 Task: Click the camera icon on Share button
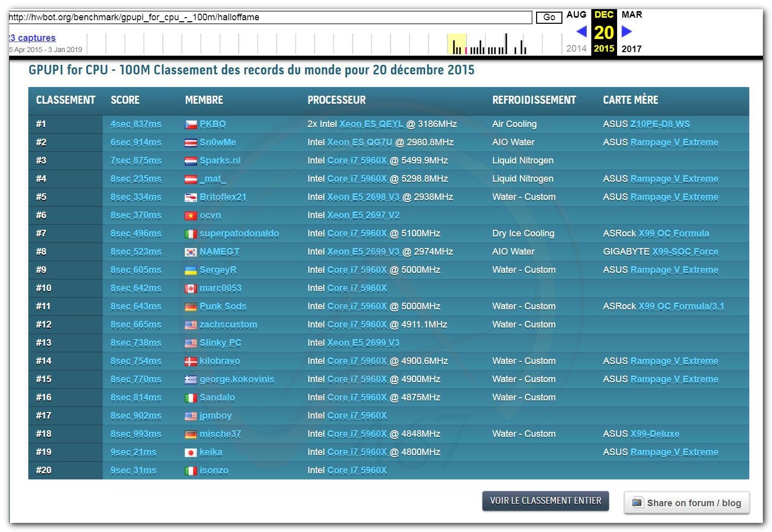click(x=637, y=503)
